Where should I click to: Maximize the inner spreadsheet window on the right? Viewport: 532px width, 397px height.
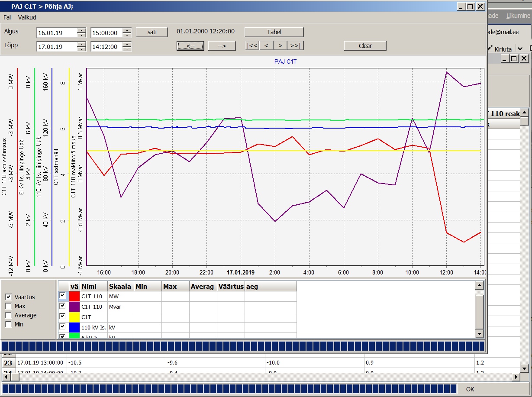(x=514, y=58)
